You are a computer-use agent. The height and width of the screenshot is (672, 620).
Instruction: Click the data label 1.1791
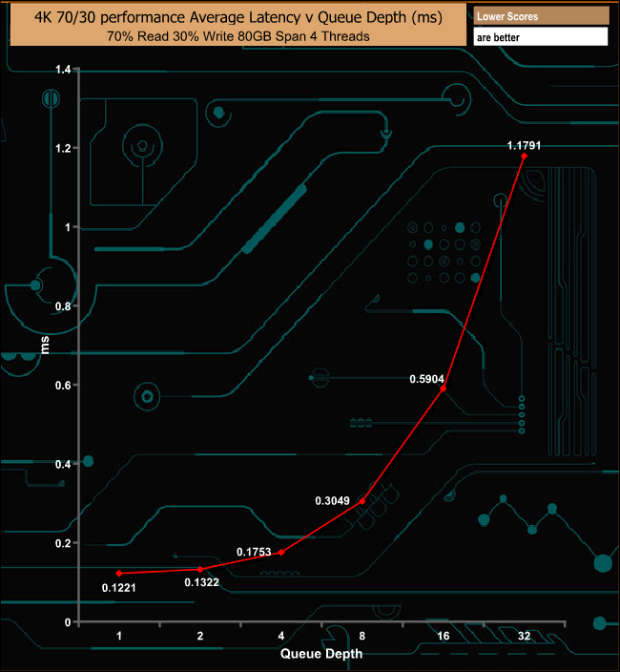pos(524,146)
